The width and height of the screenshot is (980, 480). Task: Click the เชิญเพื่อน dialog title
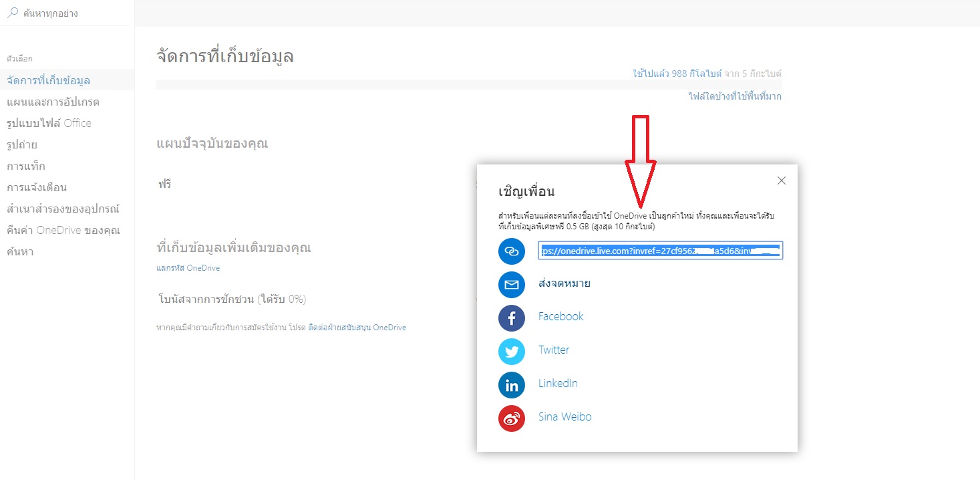click(x=527, y=192)
